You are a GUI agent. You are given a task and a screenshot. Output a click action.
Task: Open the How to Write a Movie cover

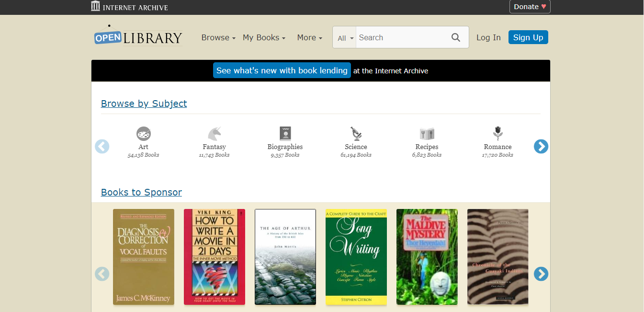point(214,257)
